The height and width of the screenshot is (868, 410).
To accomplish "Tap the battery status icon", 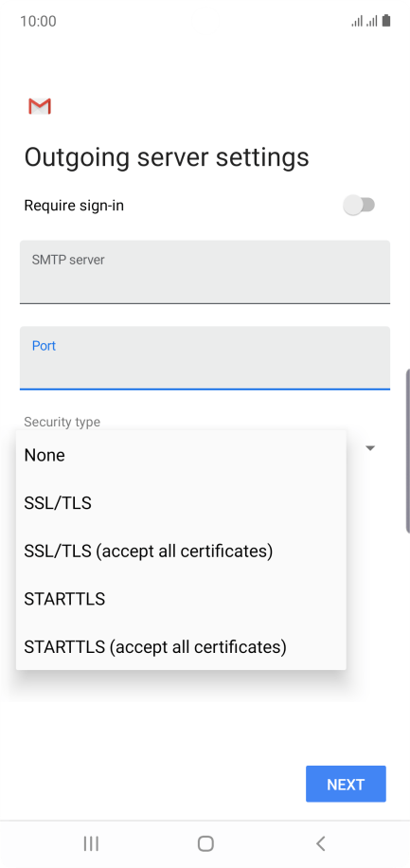I will (386, 21).
